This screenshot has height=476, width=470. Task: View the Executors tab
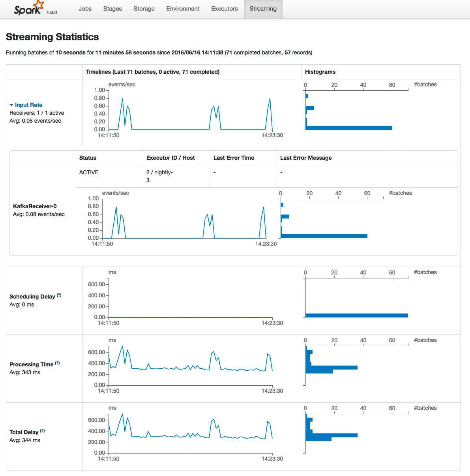225,9
